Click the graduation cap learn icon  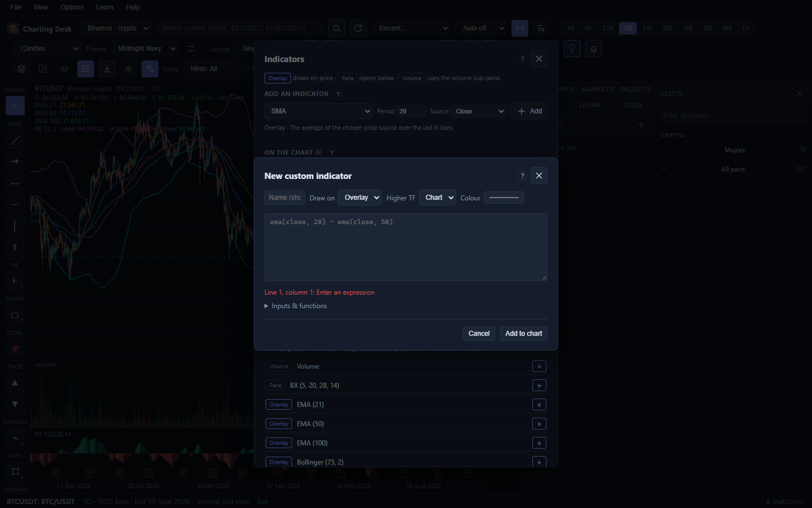tap(64, 69)
